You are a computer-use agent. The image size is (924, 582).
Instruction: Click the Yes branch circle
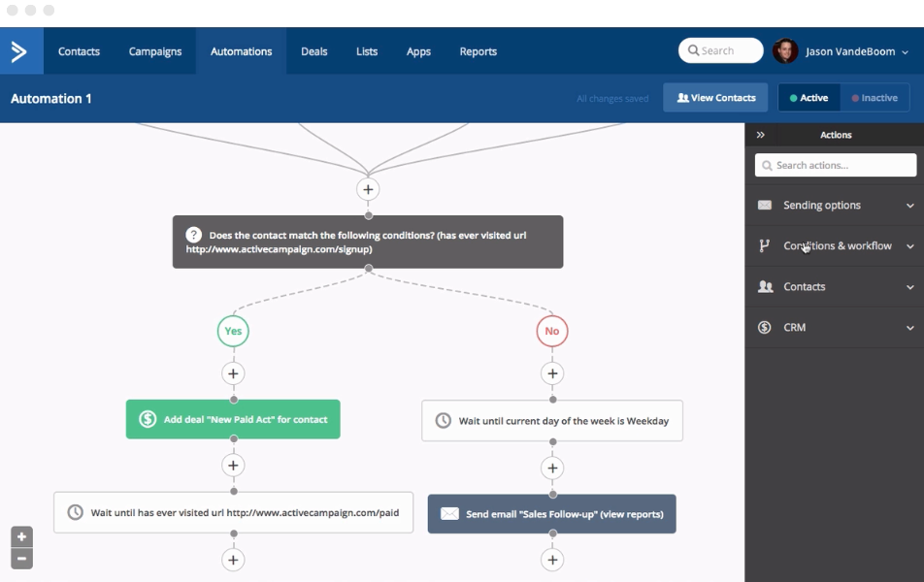pos(233,331)
